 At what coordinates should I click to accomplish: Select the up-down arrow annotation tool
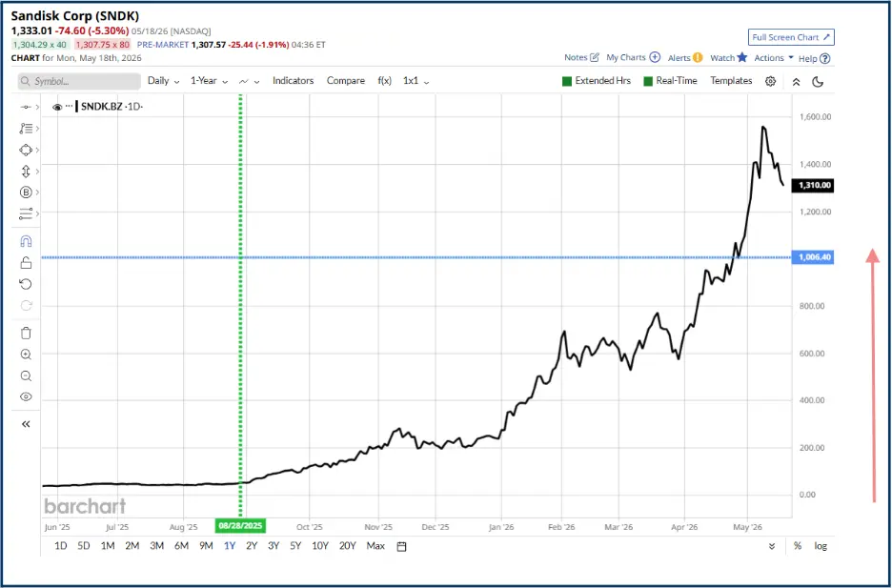[x=26, y=172]
